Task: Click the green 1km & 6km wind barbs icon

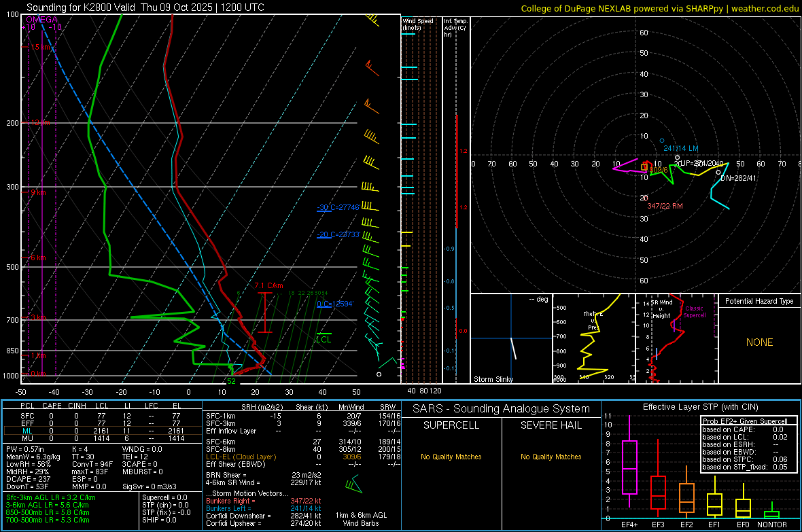Action: [x=353, y=484]
